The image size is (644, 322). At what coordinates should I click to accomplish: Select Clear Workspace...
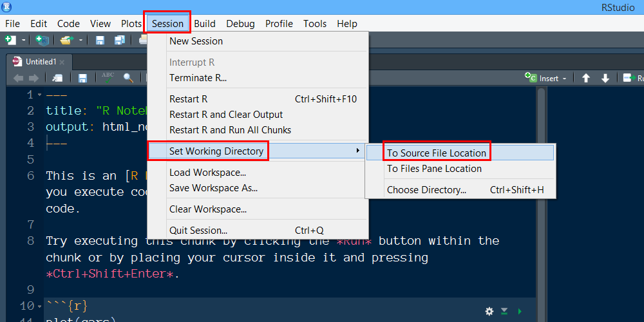(258, 209)
